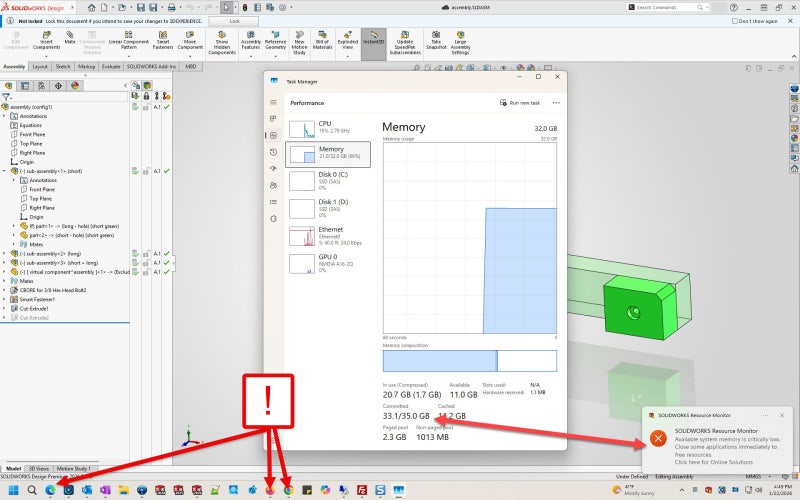The height and width of the screenshot is (500, 800).
Task: Collapse the FeatureManager pane chevron
Action: tap(126, 86)
